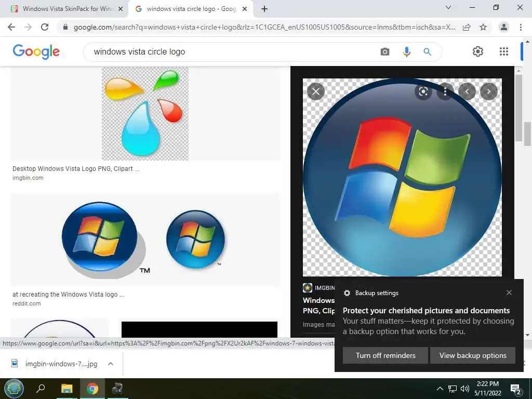Show hidden system tray icons
Screen dimensions: 532x399
[440, 389]
